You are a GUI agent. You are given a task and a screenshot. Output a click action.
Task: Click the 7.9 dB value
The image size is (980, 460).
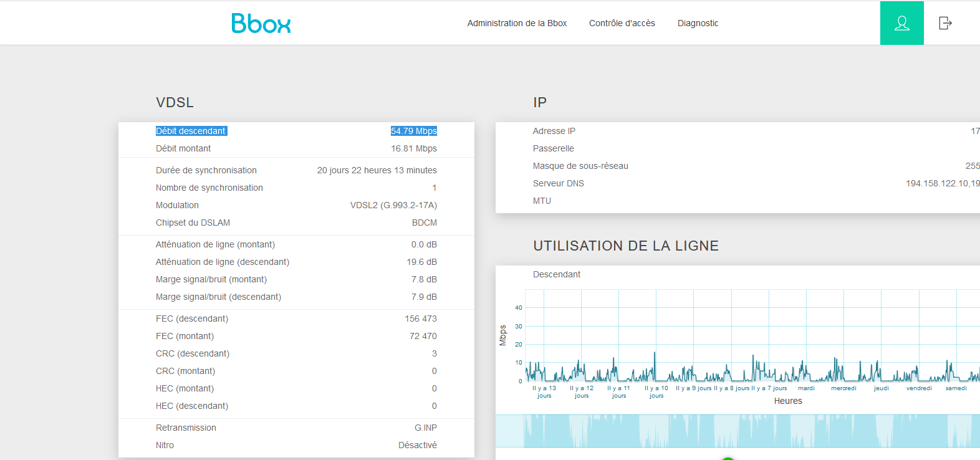[424, 297]
